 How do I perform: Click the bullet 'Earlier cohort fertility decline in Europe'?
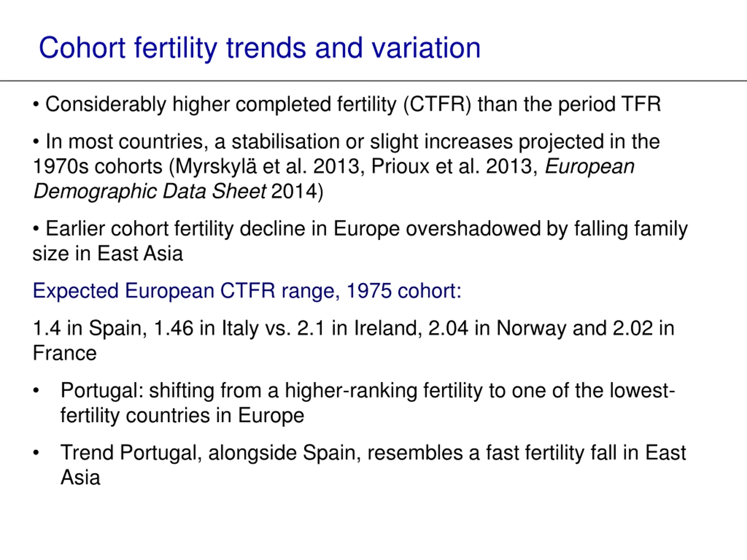click(360, 241)
